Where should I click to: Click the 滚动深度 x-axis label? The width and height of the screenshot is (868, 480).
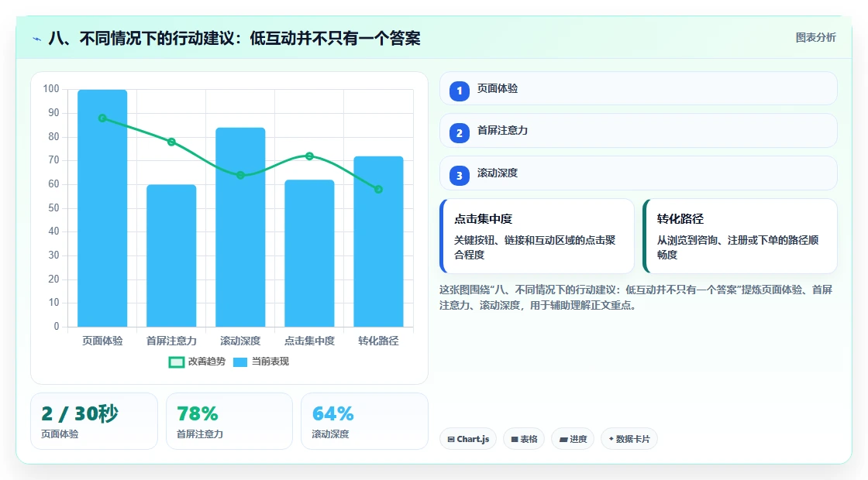[240, 341]
